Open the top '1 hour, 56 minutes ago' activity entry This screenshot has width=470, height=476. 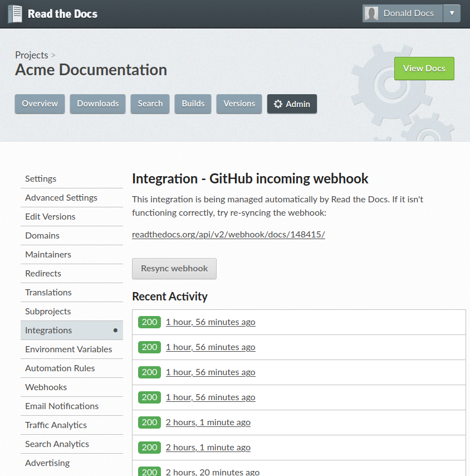click(x=210, y=322)
